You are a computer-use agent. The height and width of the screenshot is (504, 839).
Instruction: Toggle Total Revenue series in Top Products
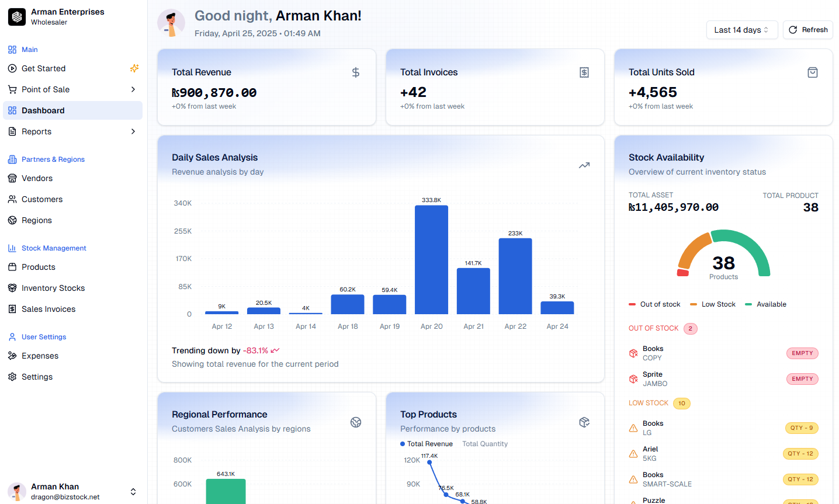point(427,444)
